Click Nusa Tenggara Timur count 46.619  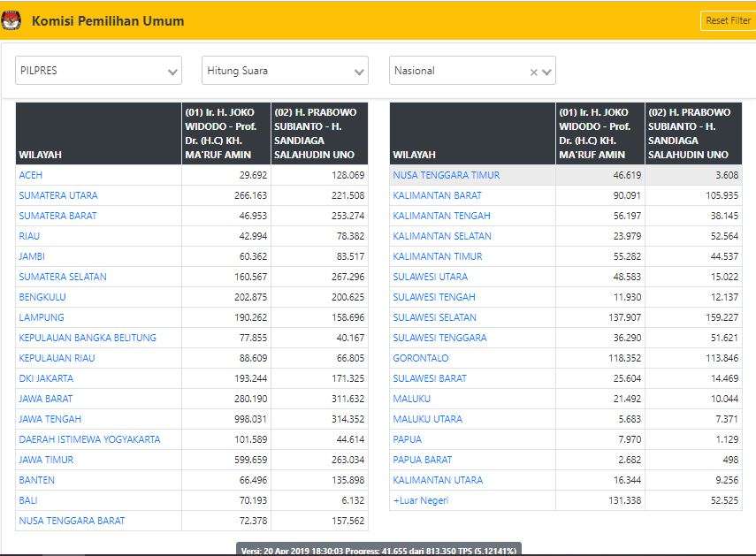pyautogui.click(x=627, y=175)
